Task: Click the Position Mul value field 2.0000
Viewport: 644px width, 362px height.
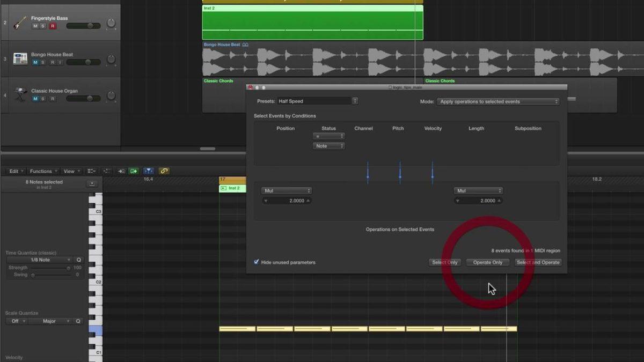Action: pyautogui.click(x=287, y=201)
